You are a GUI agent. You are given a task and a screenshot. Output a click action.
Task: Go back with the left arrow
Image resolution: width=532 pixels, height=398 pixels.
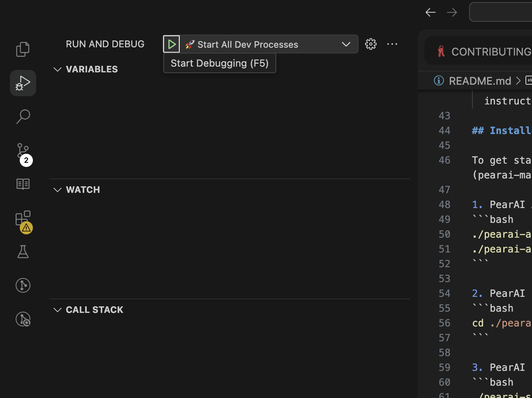[430, 12]
